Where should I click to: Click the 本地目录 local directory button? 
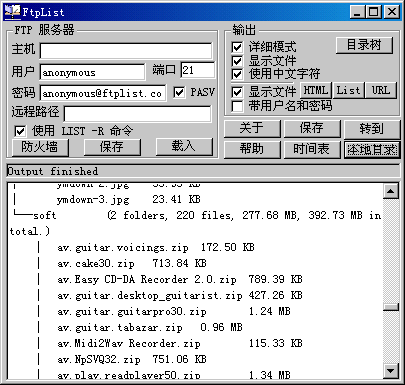point(372,150)
